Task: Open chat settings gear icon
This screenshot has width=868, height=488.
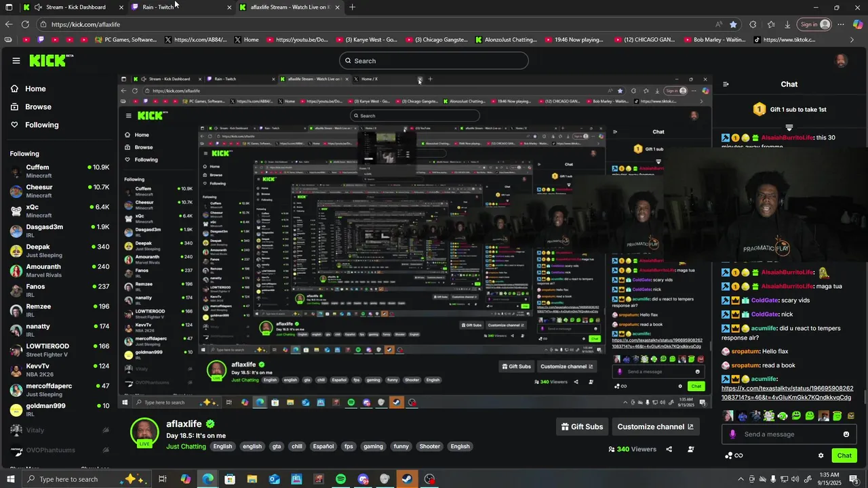Action: [x=821, y=455]
